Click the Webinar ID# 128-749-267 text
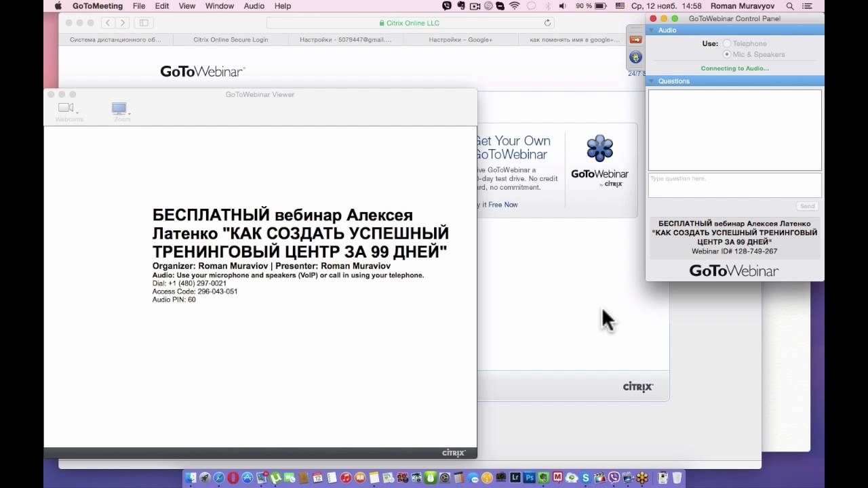The width and height of the screenshot is (868, 488). click(734, 251)
